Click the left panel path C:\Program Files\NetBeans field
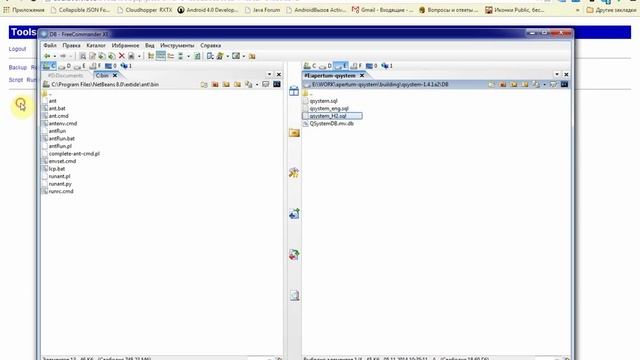 coord(105,84)
